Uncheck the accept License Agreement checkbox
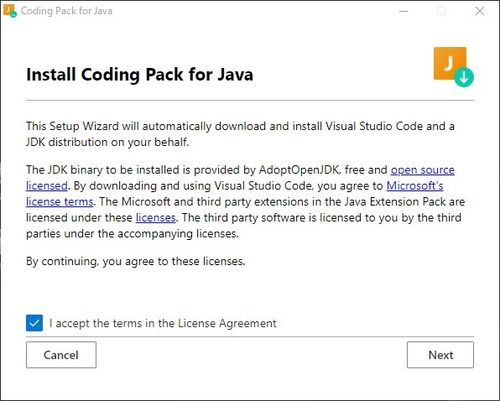Screen dimensions: 500x401 click(34, 323)
